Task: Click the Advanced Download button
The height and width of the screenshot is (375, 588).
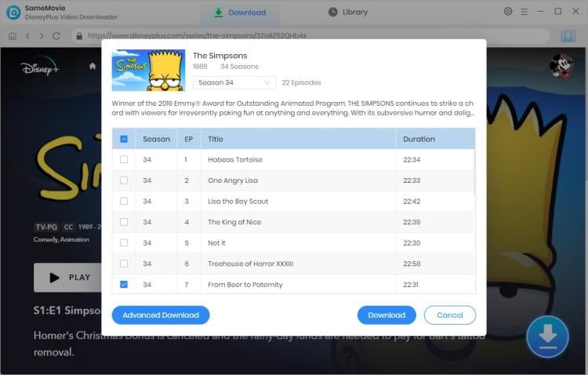Action: (x=161, y=315)
